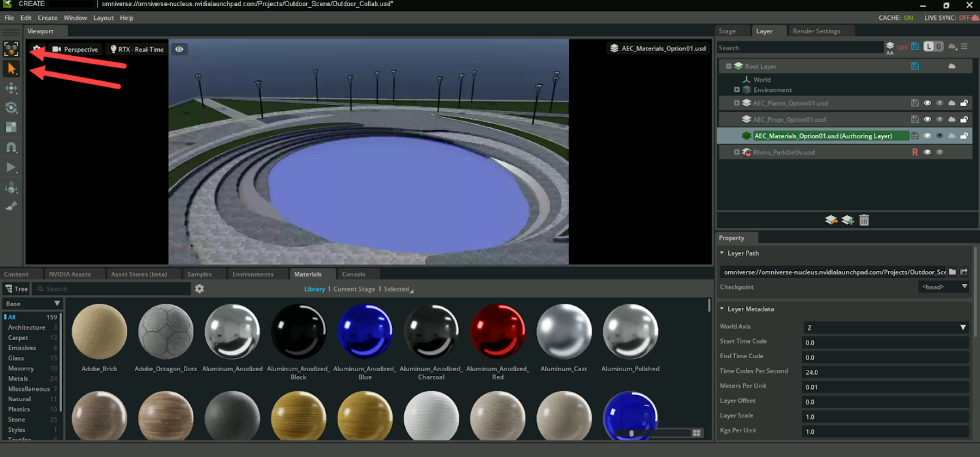Click the create sublayer plus icon
The image size is (980, 457).
847,220
